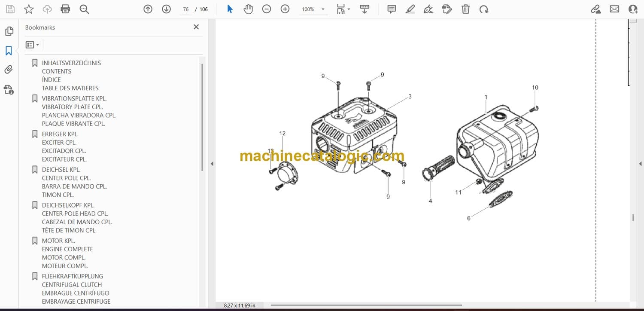Close the Bookmarks panel

pyautogui.click(x=196, y=27)
